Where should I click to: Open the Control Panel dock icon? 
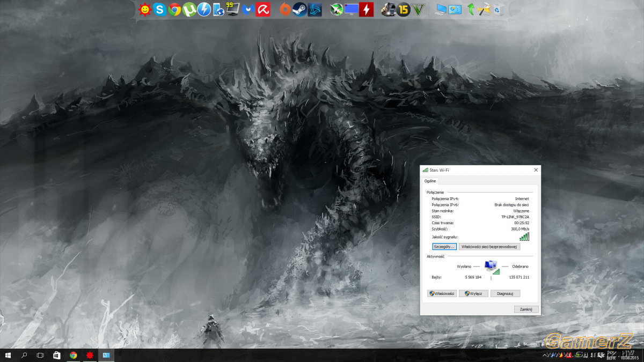(x=455, y=9)
